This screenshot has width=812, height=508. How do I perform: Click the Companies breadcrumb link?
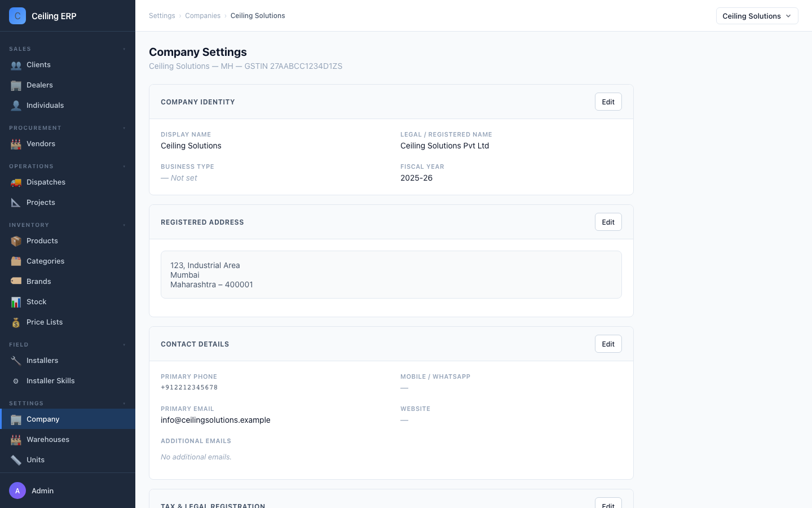point(202,16)
